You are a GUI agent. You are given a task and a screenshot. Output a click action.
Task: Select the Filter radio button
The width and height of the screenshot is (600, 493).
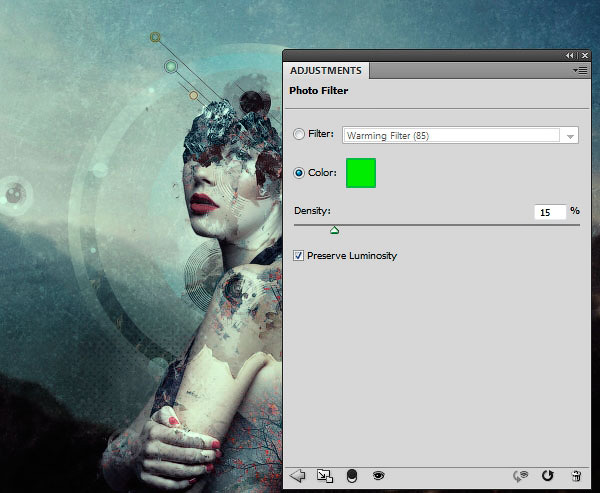(299, 134)
